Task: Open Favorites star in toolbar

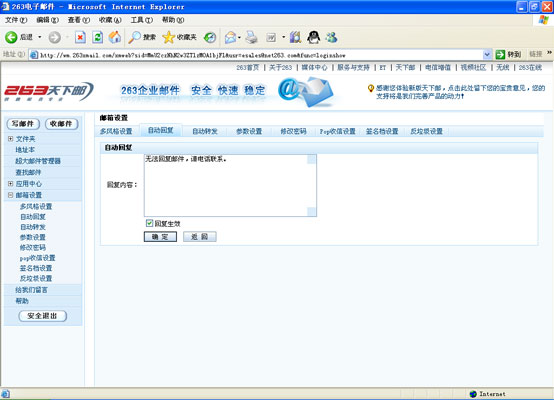Action: coord(169,37)
